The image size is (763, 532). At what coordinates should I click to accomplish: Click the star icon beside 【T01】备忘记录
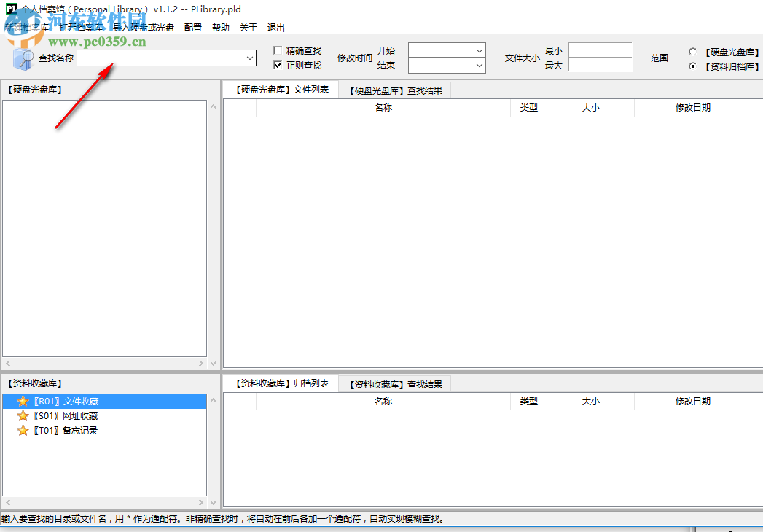[23, 430]
